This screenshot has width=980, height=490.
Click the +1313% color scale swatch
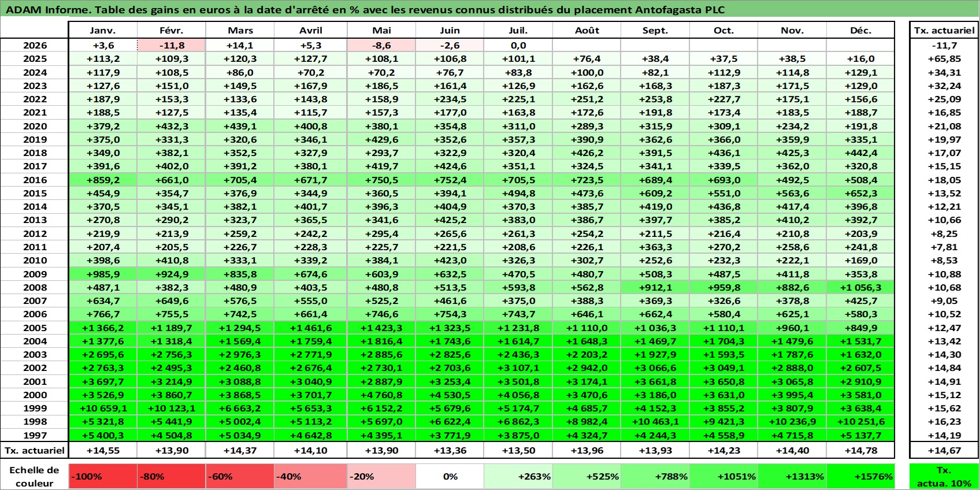pos(792,476)
